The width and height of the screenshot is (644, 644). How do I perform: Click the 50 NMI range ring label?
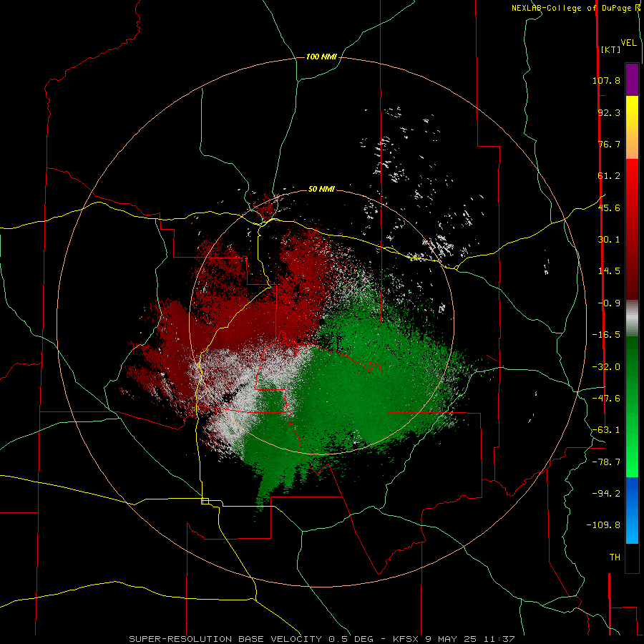point(321,189)
